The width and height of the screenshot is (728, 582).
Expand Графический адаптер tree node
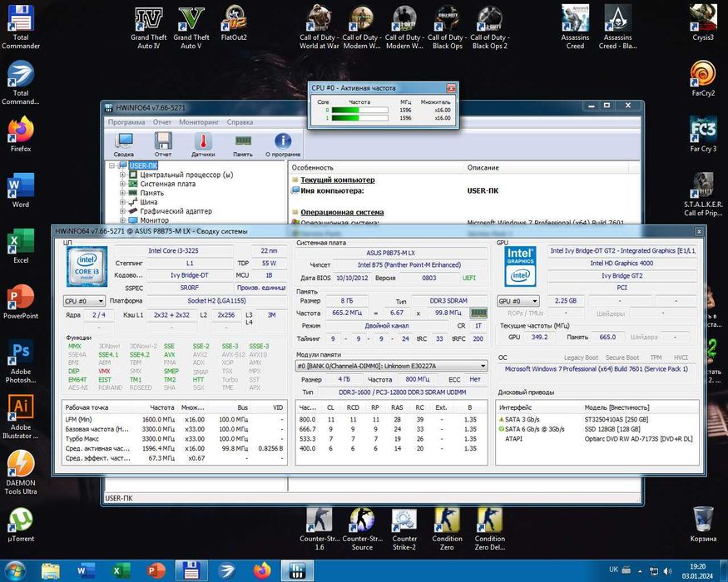tap(122, 211)
